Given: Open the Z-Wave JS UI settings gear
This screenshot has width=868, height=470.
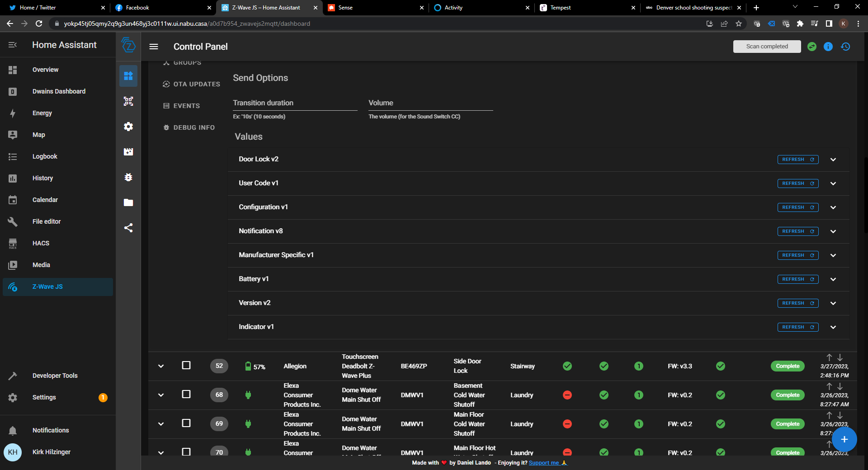Looking at the screenshot, I should click(128, 127).
